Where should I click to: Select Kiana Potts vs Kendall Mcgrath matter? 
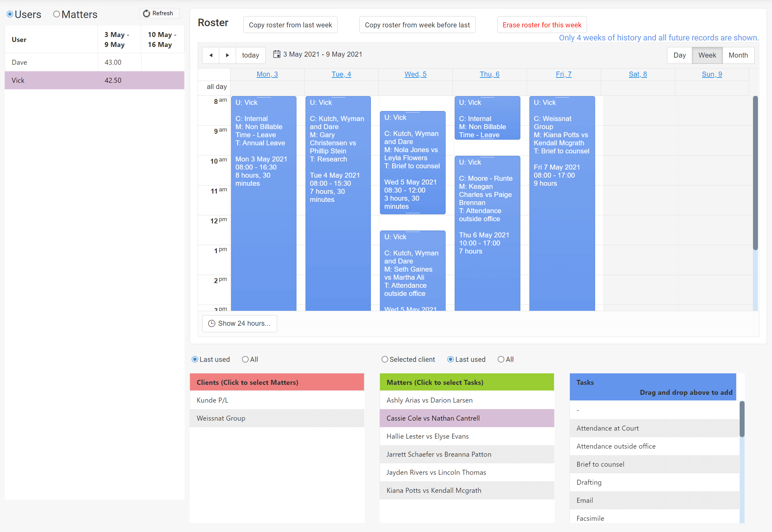467,490
